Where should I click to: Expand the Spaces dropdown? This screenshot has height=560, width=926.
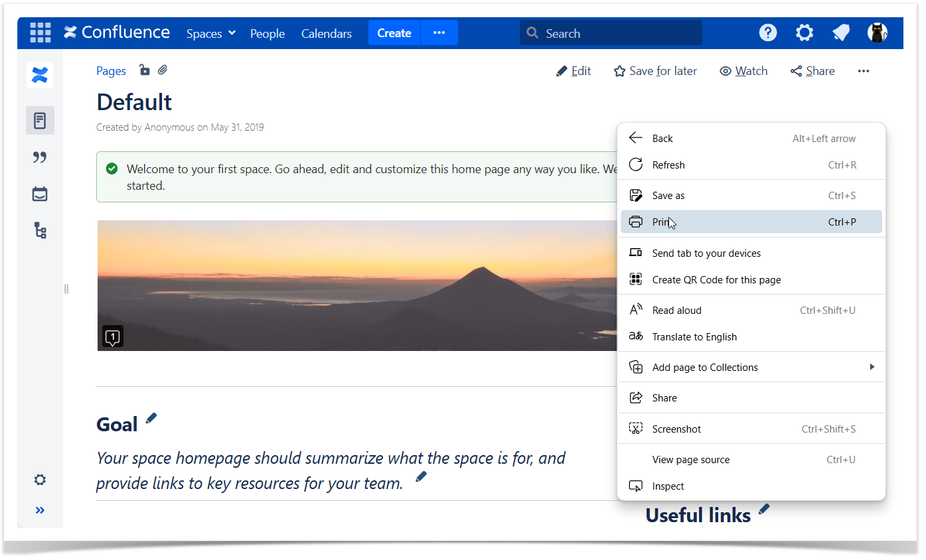coord(210,33)
